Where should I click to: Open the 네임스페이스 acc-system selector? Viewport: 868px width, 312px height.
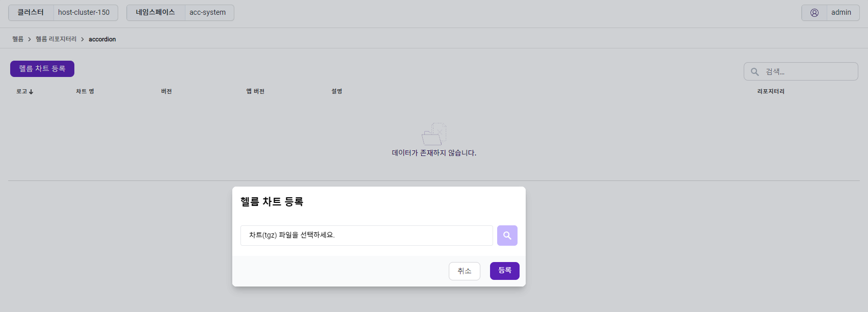[180, 13]
